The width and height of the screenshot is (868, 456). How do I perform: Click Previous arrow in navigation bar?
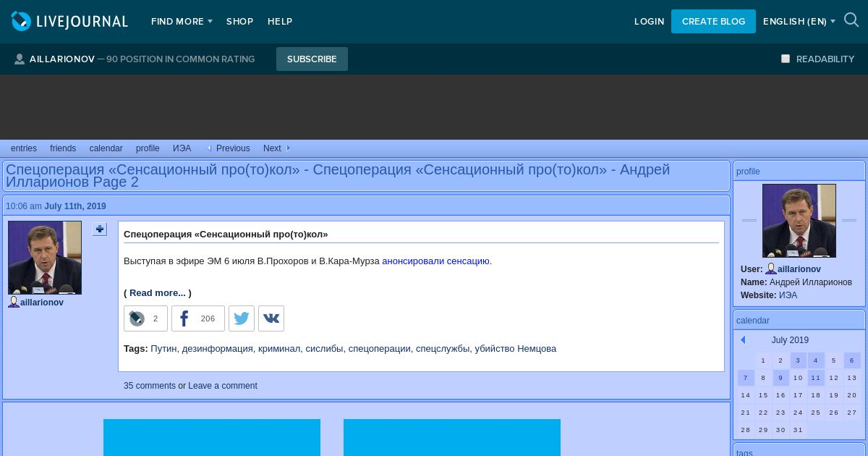coord(209,148)
